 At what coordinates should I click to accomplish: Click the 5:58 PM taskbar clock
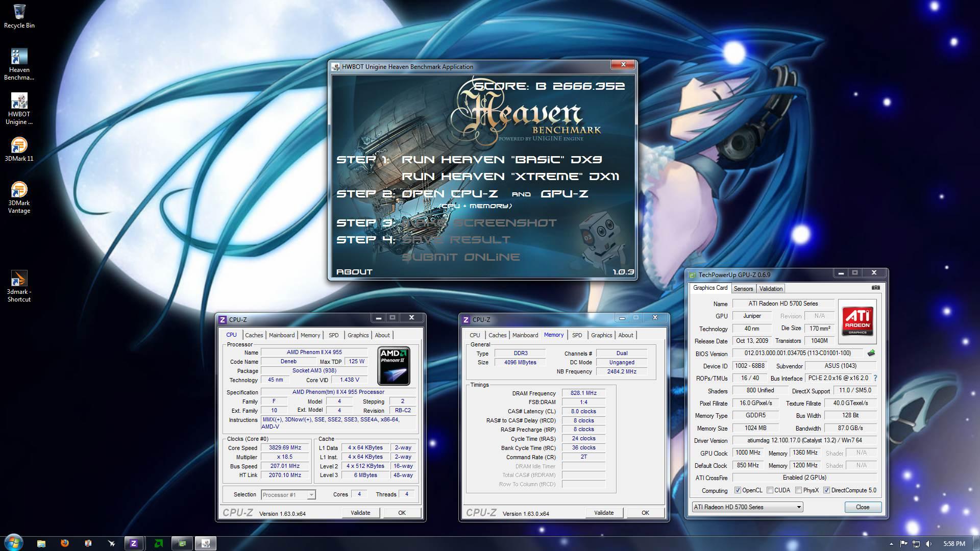(954, 544)
